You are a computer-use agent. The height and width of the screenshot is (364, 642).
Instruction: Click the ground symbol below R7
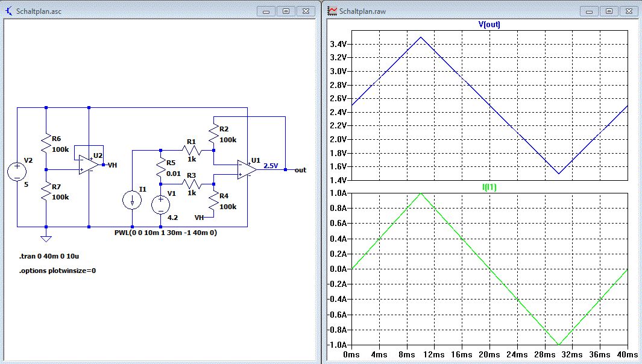[46, 237]
